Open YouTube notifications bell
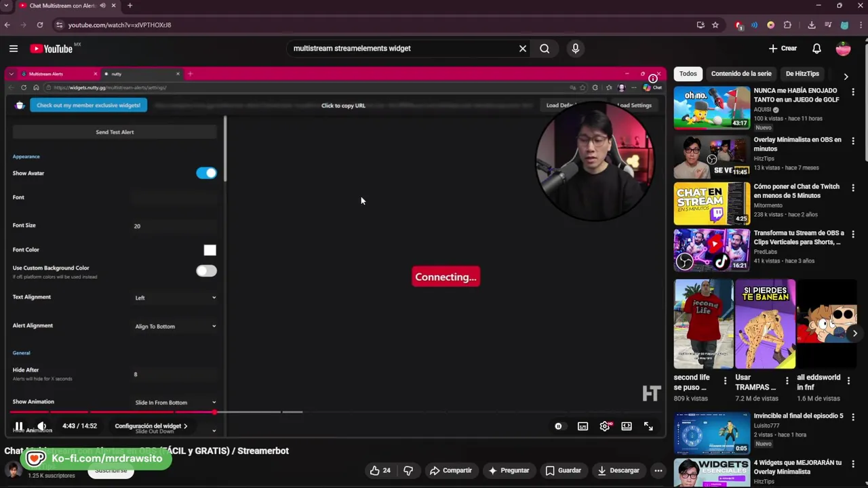The image size is (868, 488). pos(816,48)
